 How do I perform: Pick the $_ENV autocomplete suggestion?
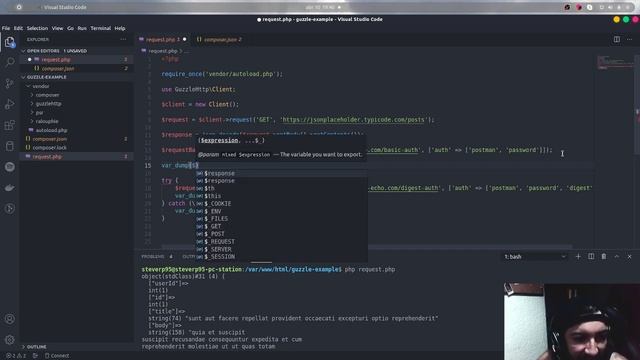281,211
